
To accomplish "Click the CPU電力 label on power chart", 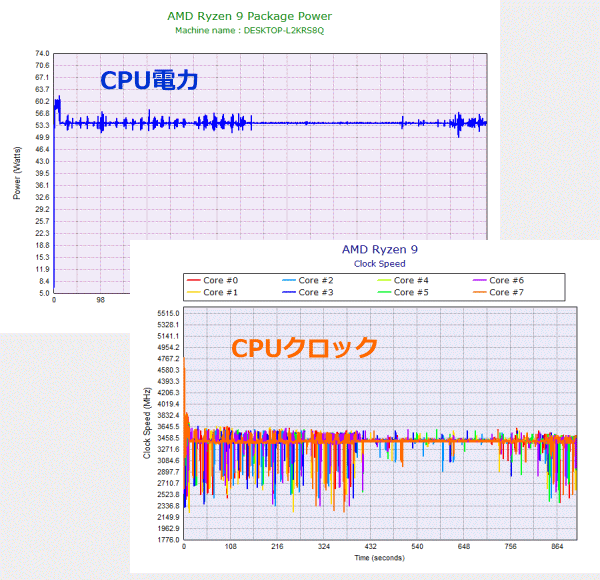I will pos(149,80).
